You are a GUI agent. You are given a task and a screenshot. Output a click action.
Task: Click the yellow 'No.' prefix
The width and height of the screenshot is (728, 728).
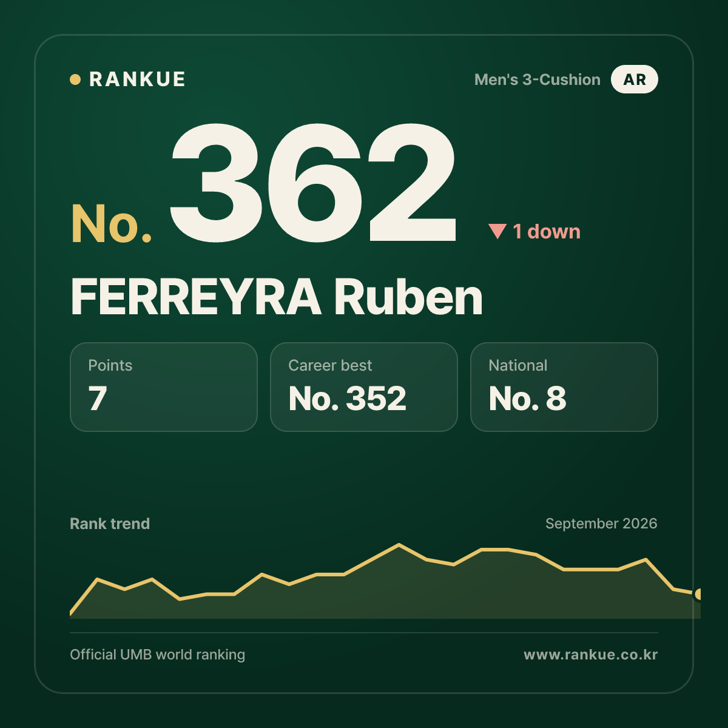[112, 224]
